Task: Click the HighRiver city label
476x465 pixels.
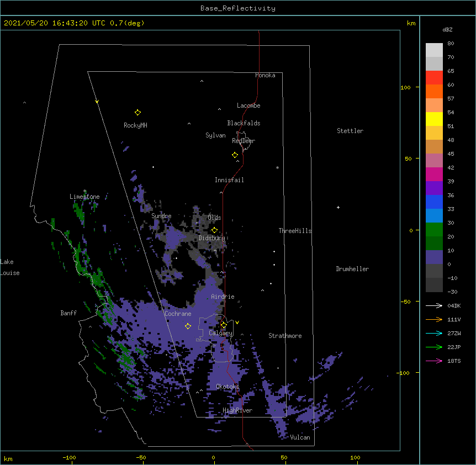Action: (x=237, y=410)
